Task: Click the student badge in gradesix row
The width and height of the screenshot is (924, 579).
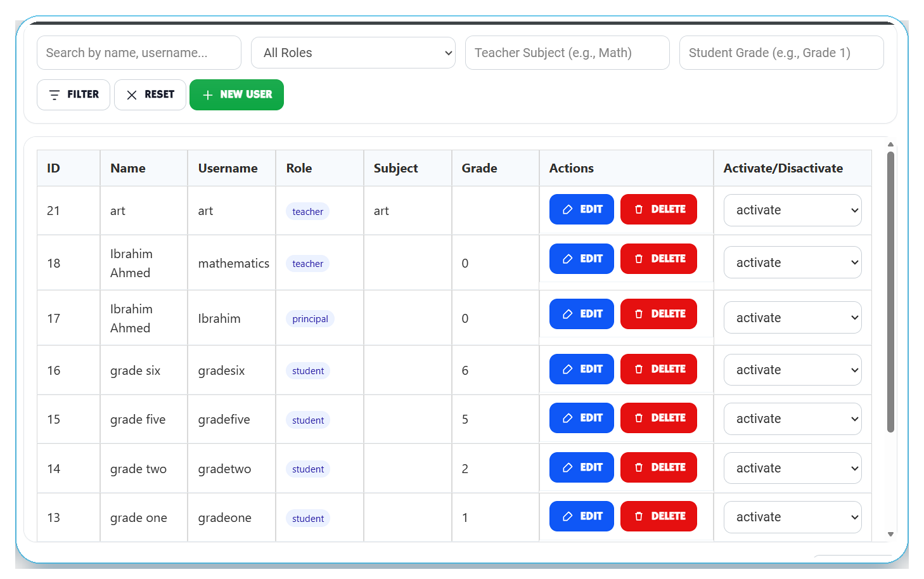Action: pos(308,371)
